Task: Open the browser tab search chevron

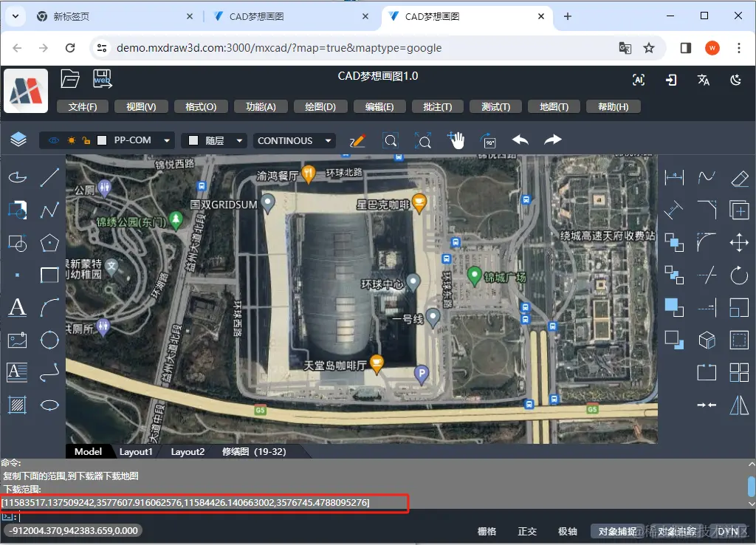Action: [x=16, y=16]
